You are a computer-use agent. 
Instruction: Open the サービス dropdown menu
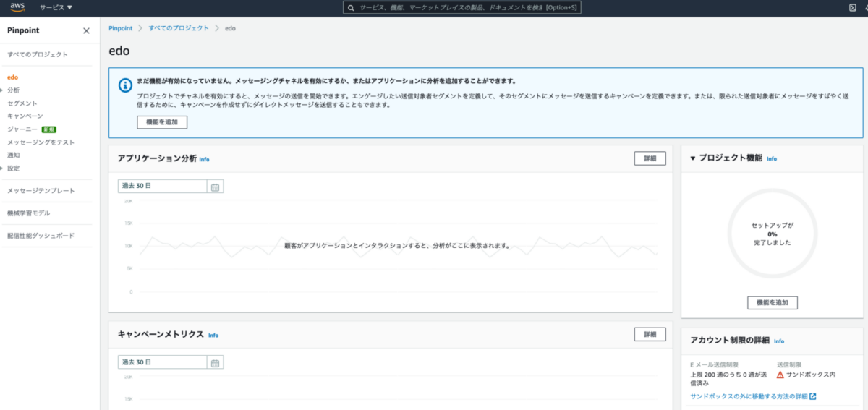[56, 7]
